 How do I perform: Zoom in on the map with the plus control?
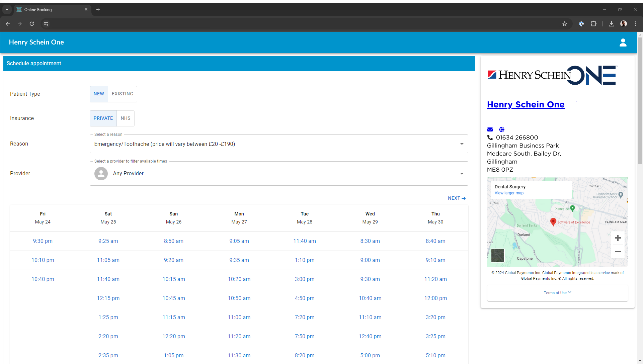tap(618, 238)
